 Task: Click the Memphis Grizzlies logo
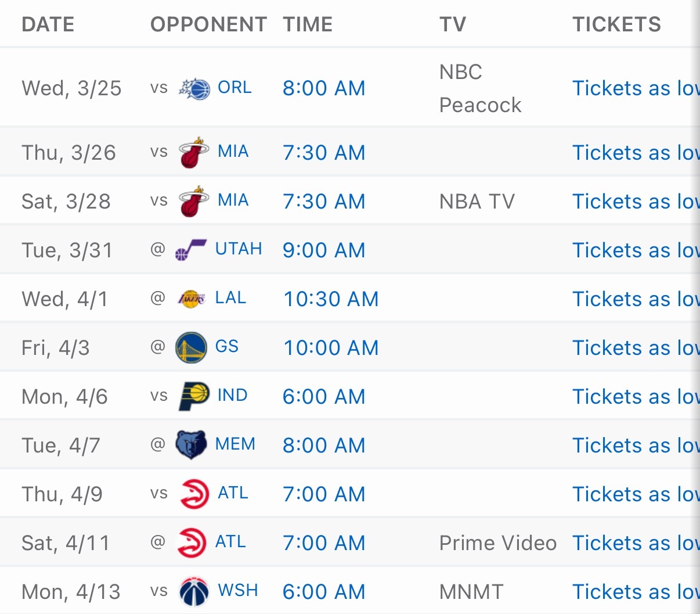pos(191,445)
